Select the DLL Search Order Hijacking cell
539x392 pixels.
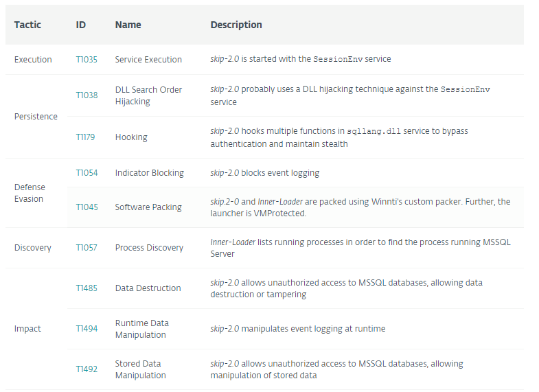point(148,95)
